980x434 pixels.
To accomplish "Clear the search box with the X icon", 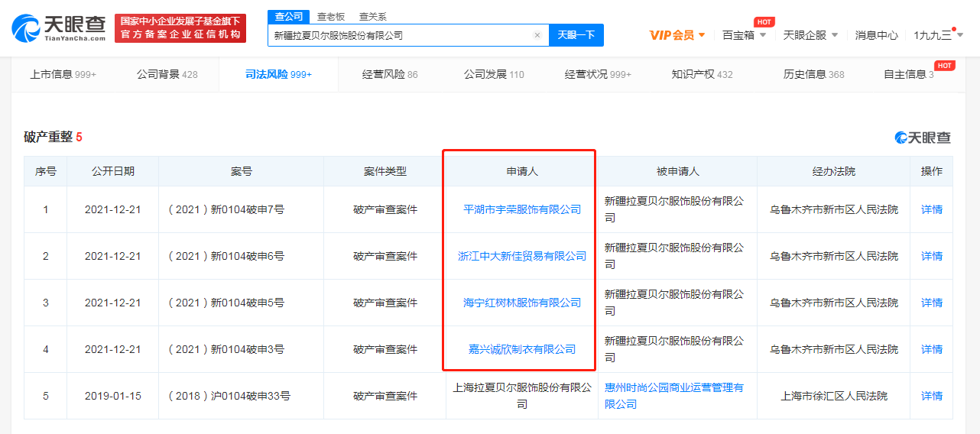I will [537, 35].
